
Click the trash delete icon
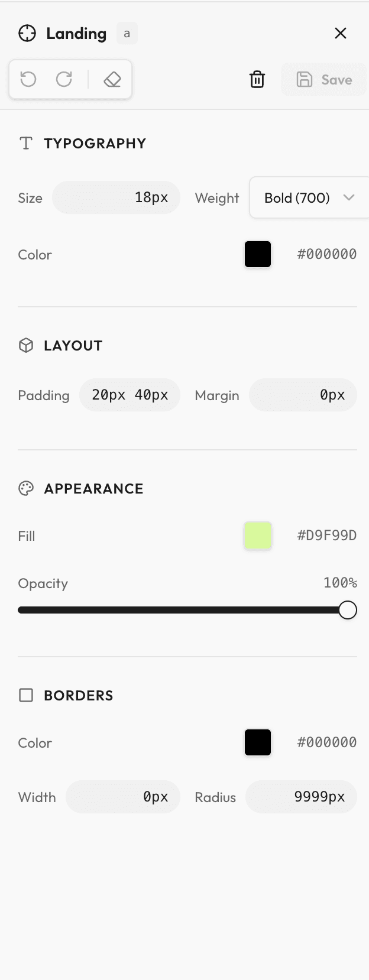coord(257,79)
